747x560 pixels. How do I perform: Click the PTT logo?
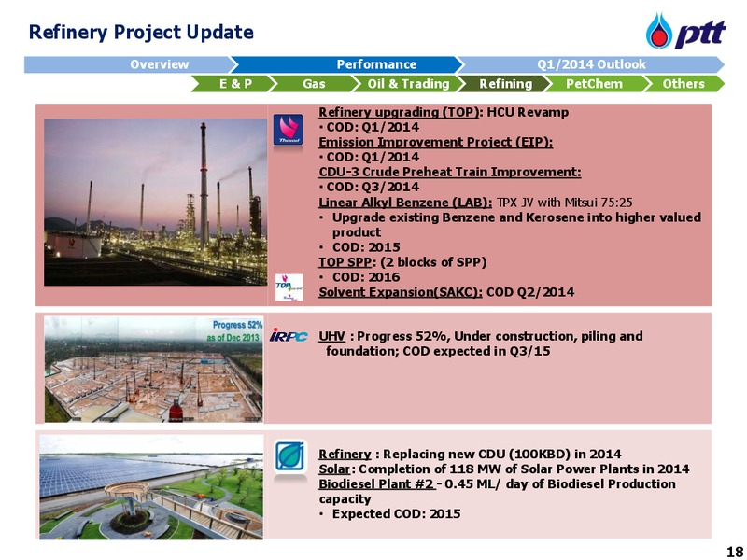click(x=685, y=32)
